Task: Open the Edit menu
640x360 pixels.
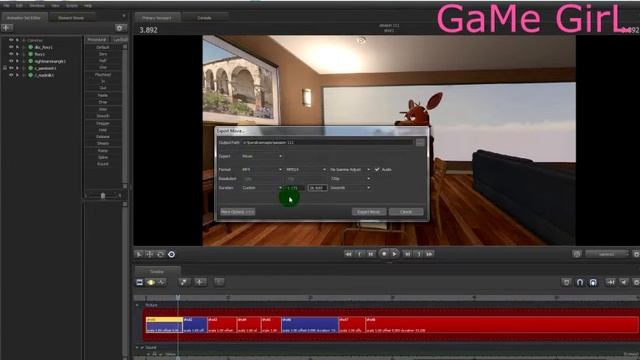Action: [19, 6]
